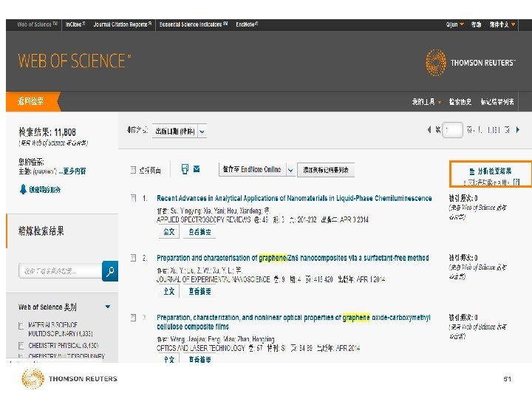Image resolution: width=532 pixels, height=399 pixels.
Task: Open Essential Science Indicators tab
Action: (x=194, y=24)
